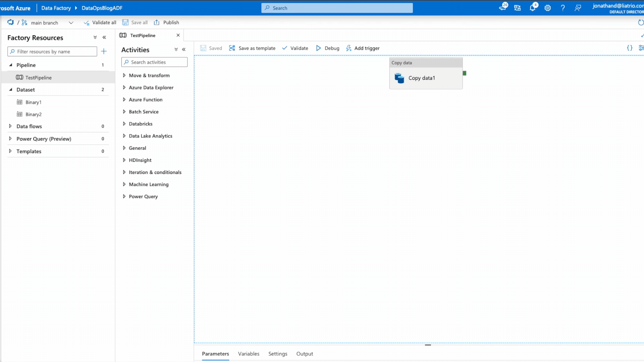Expand Move & transform activities
The height and width of the screenshot is (362, 644).
pyautogui.click(x=124, y=75)
